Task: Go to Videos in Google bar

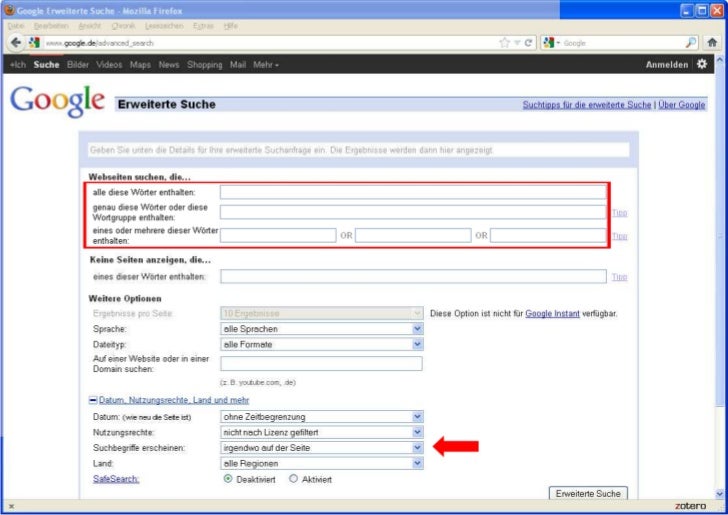Action: [109, 65]
